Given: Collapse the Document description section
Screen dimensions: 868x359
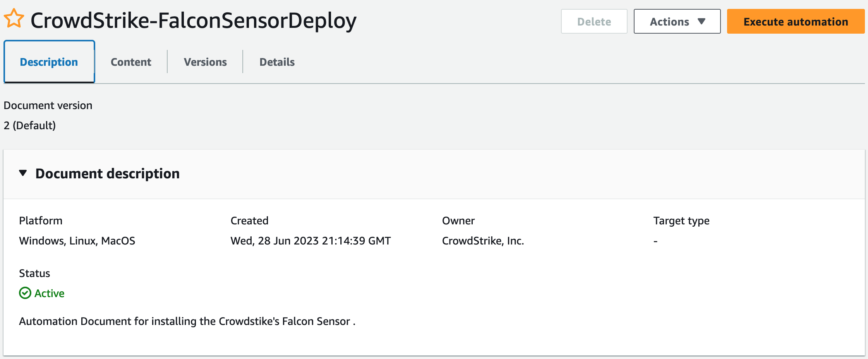Looking at the screenshot, I should point(23,173).
